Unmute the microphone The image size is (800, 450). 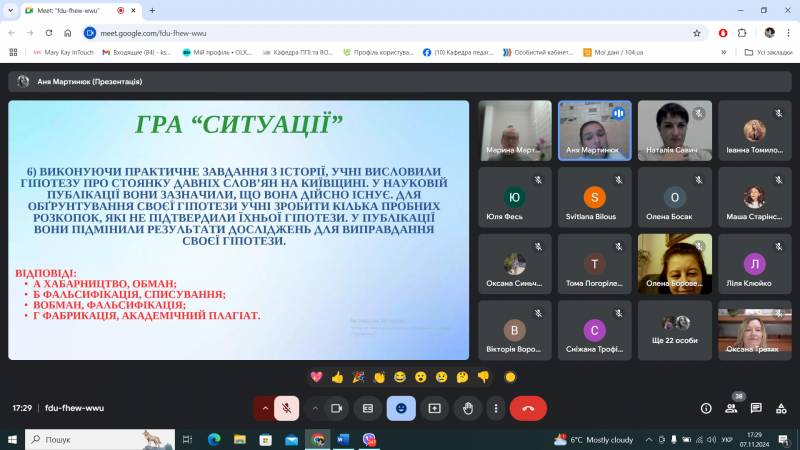pos(286,408)
